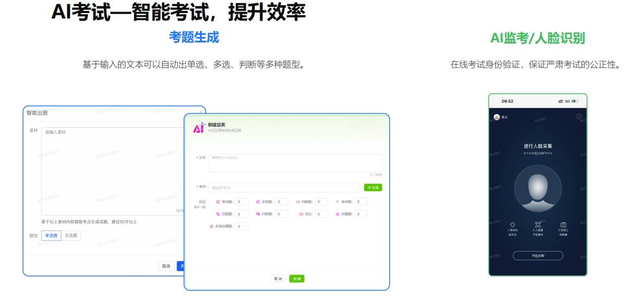Click the 词云 cloud icon
The height and width of the screenshot is (307, 644).
pos(301,214)
